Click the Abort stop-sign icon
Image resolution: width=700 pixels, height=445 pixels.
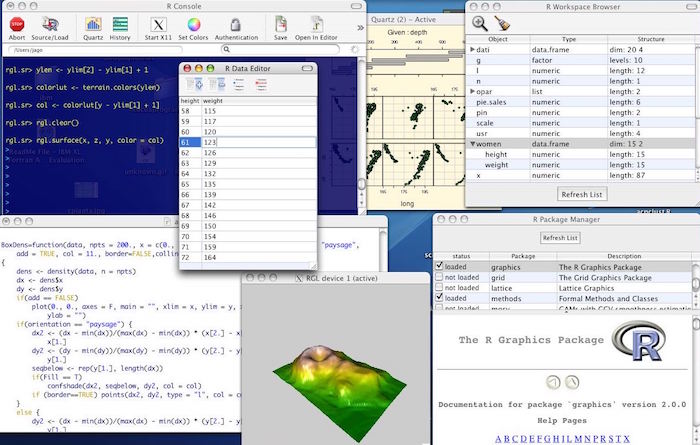pyautogui.click(x=16, y=23)
